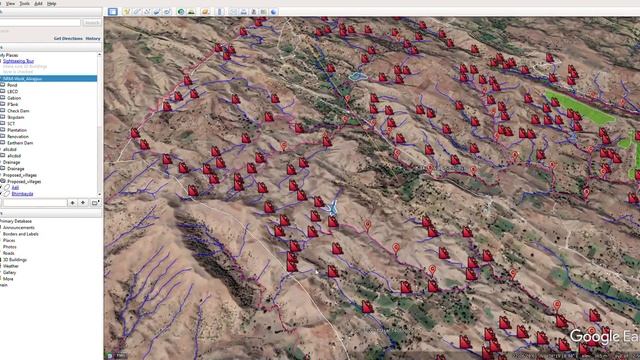Click the View in Google Maps icon
The width and height of the screenshot is (640, 360).
pos(264,11)
